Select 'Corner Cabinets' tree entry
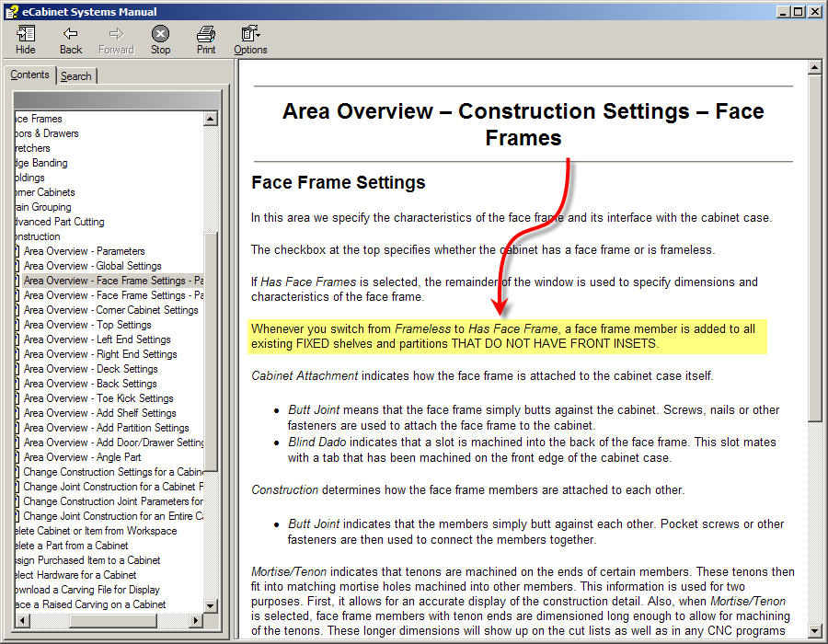The image size is (828, 644). [x=45, y=192]
